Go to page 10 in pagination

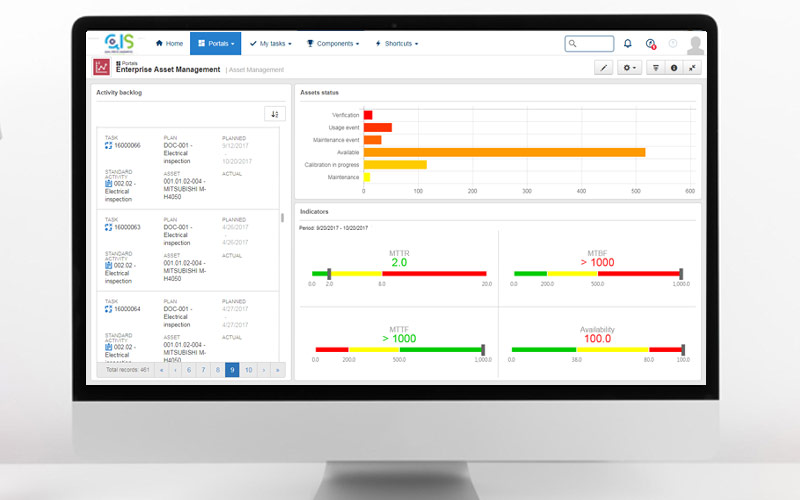248,370
